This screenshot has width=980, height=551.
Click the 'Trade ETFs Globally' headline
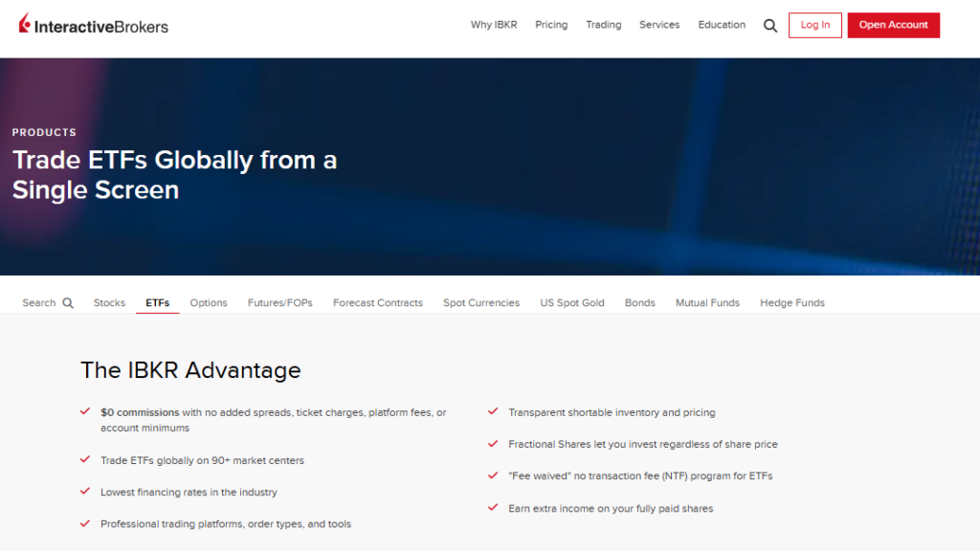click(174, 175)
